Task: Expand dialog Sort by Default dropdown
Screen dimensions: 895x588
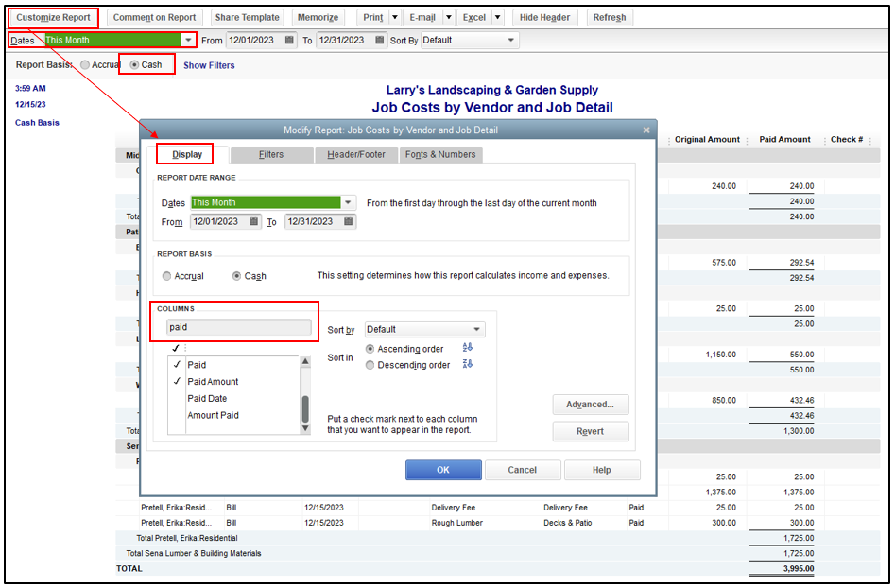Action: click(x=476, y=329)
